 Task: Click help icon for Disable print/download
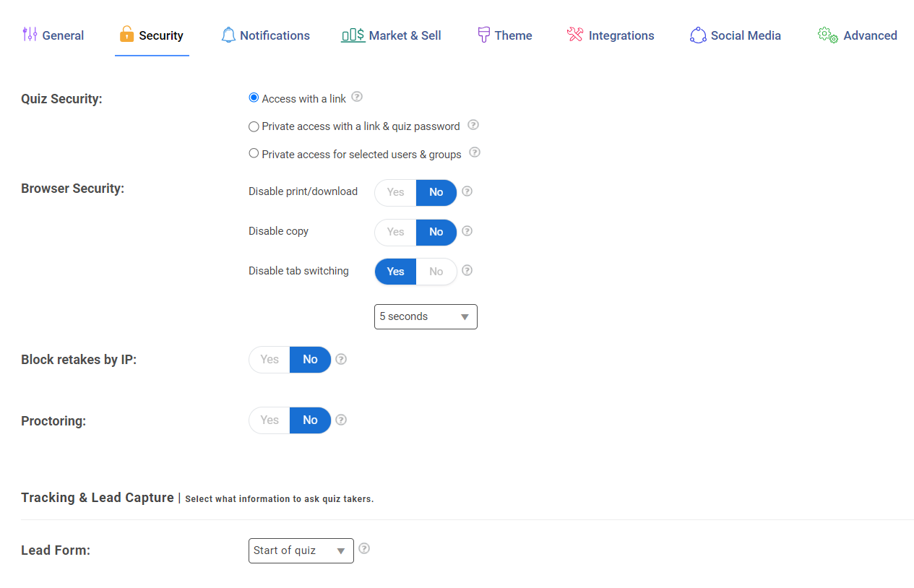(467, 191)
